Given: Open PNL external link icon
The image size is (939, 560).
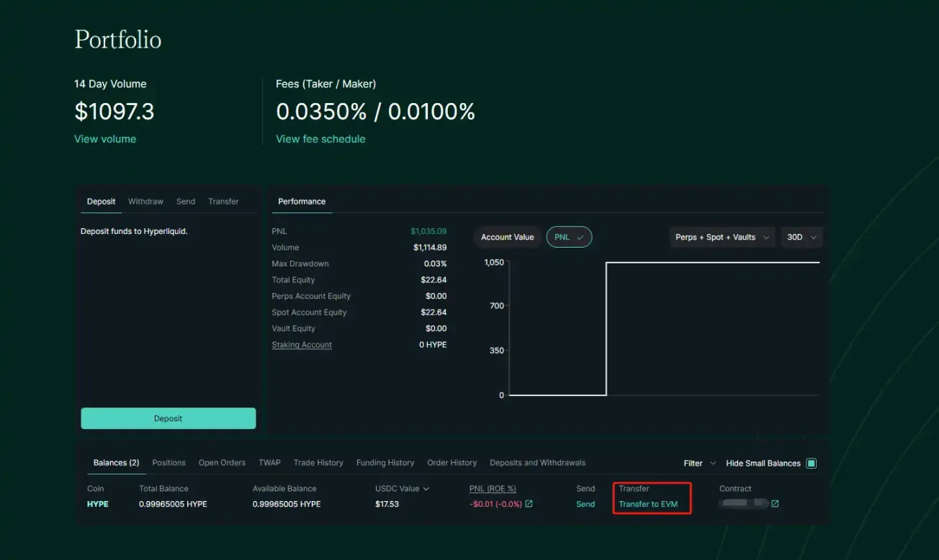Looking at the screenshot, I should coord(529,504).
